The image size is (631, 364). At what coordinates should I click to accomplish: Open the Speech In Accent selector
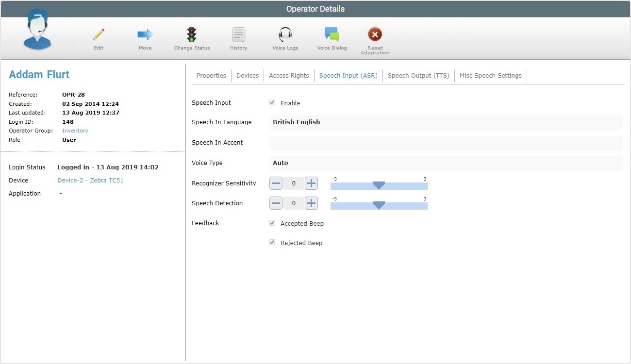[x=446, y=142]
